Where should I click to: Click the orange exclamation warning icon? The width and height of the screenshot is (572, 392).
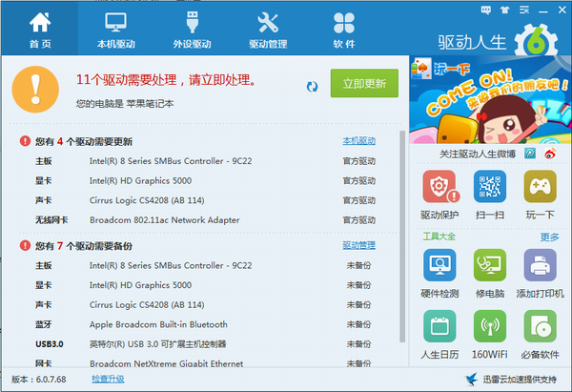click(x=35, y=90)
